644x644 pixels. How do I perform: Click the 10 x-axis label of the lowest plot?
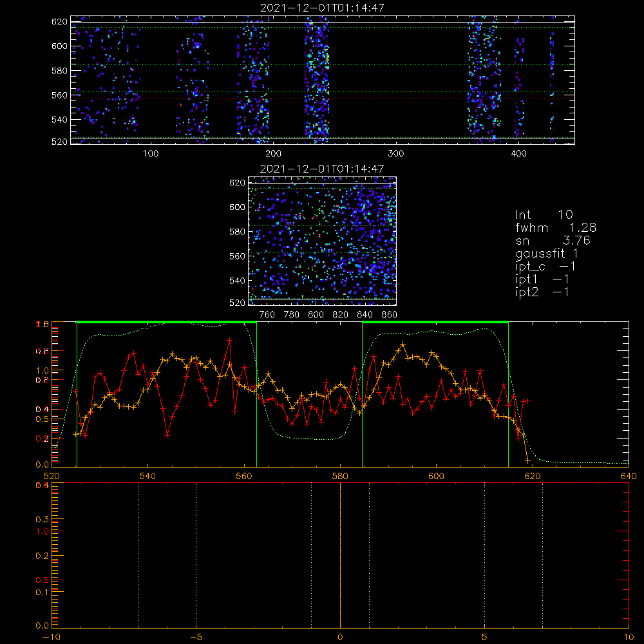tap(629, 638)
